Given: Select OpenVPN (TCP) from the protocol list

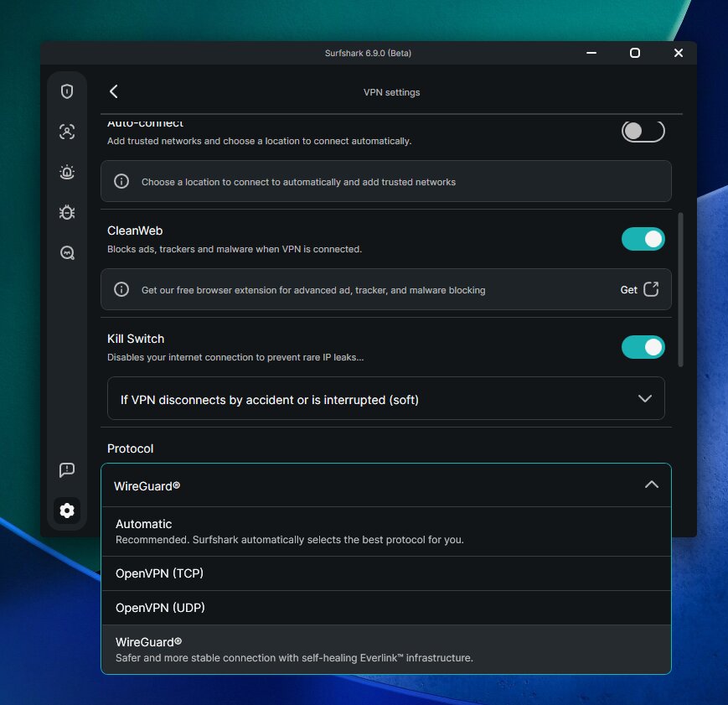Looking at the screenshot, I should click(385, 573).
